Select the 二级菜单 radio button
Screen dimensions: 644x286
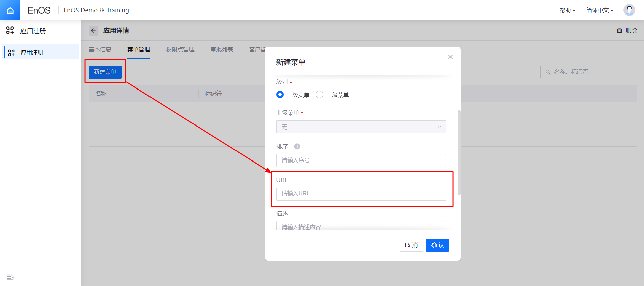click(319, 95)
